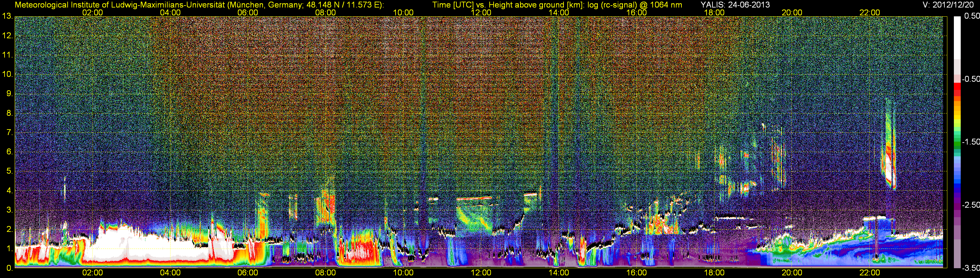Pick the red segment of the colorbar
Screen dimensions: 980x278
[957, 87]
